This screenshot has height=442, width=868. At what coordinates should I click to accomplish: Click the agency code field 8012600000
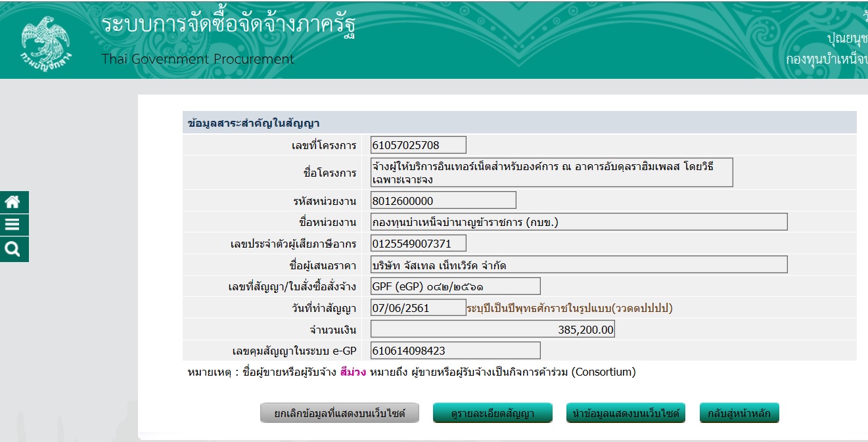tap(443, 200)
